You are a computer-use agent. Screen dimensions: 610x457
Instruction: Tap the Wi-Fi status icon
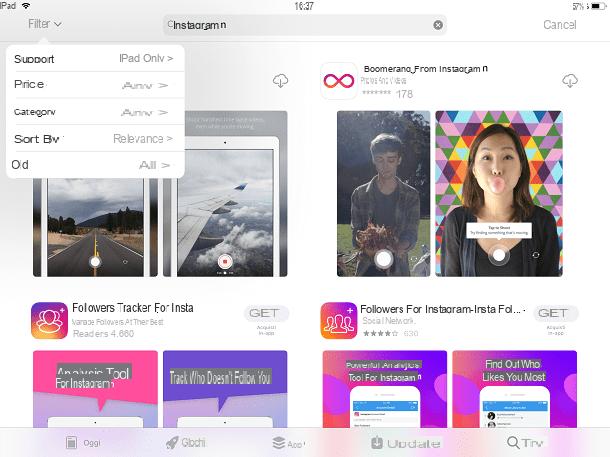pos(26,5)
